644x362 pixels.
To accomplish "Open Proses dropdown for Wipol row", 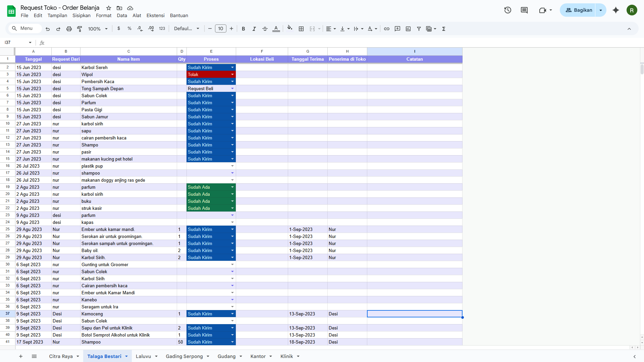I will pos(232,74).
